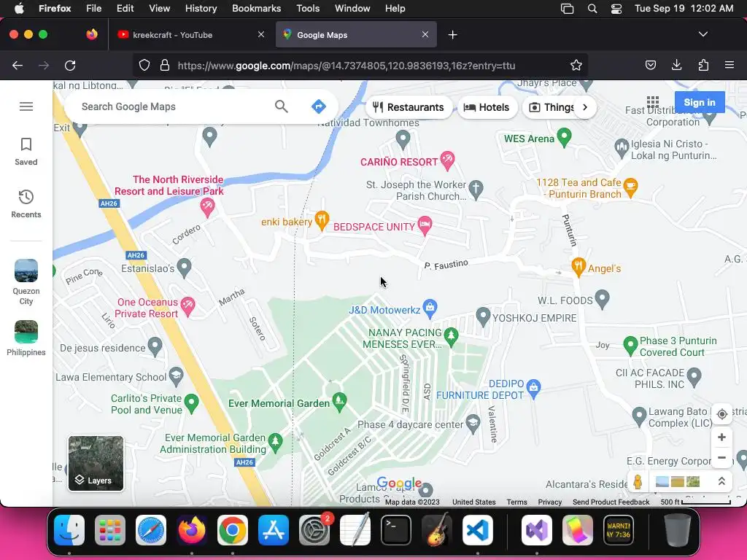Open a new Firefox tab
Image resolution: width=747 pixels, height=560 pixels.
pyautogui.click(x=452, y=35)
